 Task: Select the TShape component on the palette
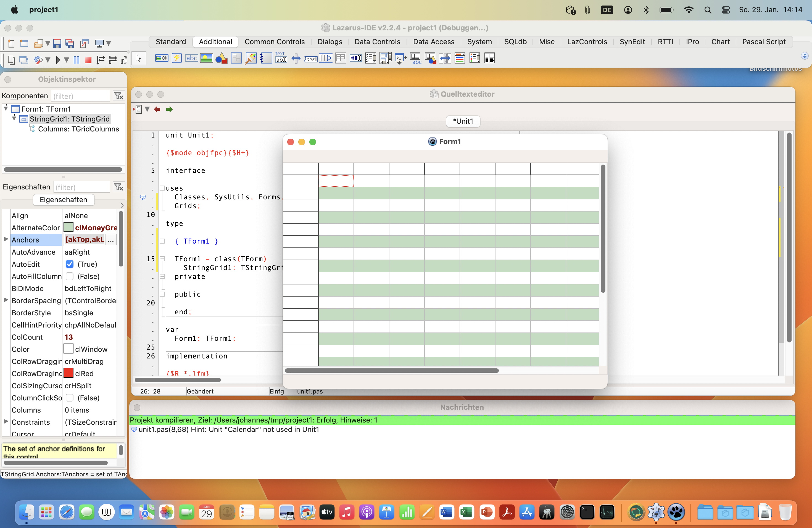pos(221,58)
